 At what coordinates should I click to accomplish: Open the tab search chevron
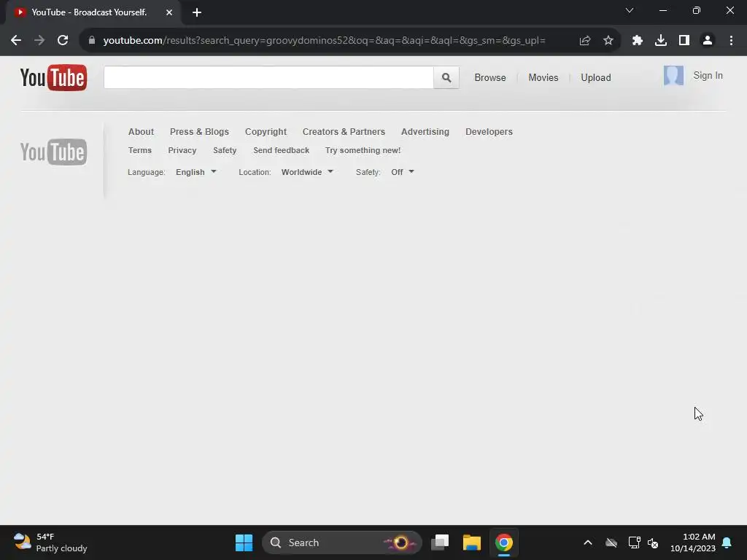(x=630, y=10)
